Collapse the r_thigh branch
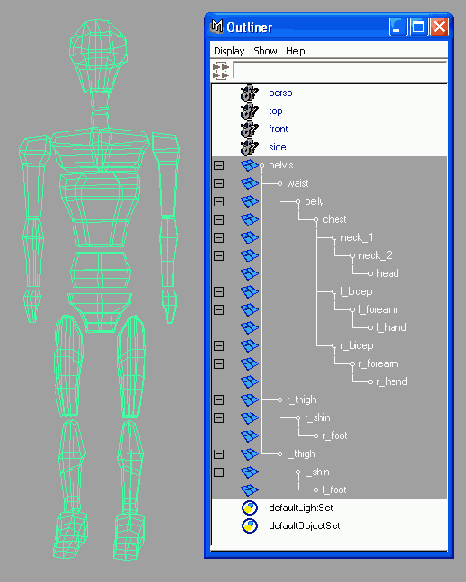466x582 pixels. (219, 400)
